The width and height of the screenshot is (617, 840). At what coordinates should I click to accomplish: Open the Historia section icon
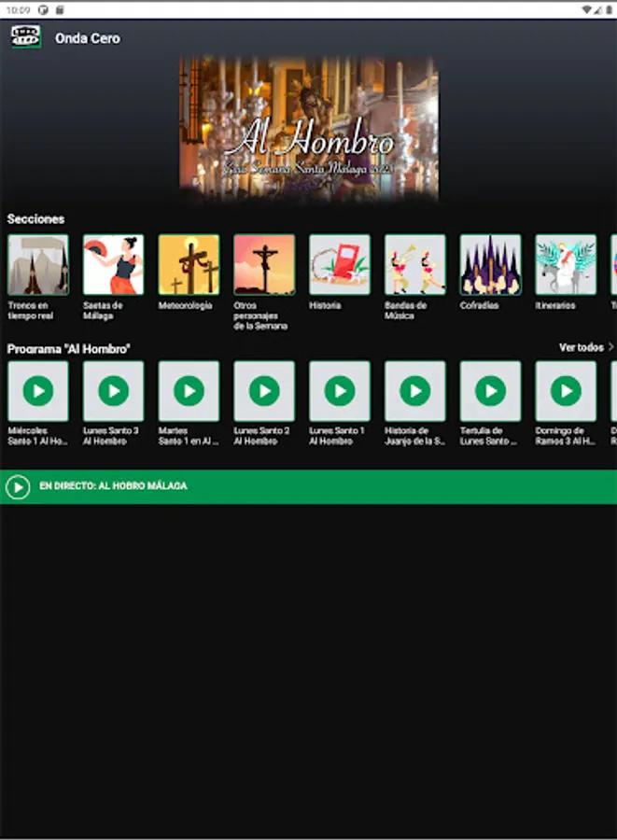[340, 265]
